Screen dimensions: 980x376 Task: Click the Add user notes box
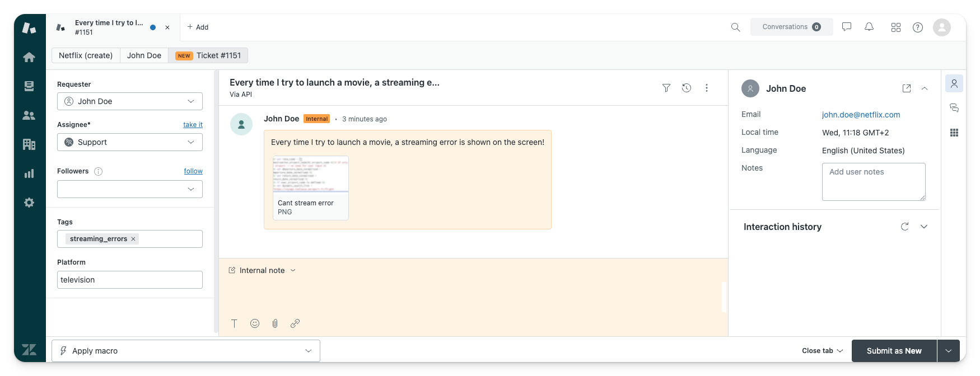point(874,182)
